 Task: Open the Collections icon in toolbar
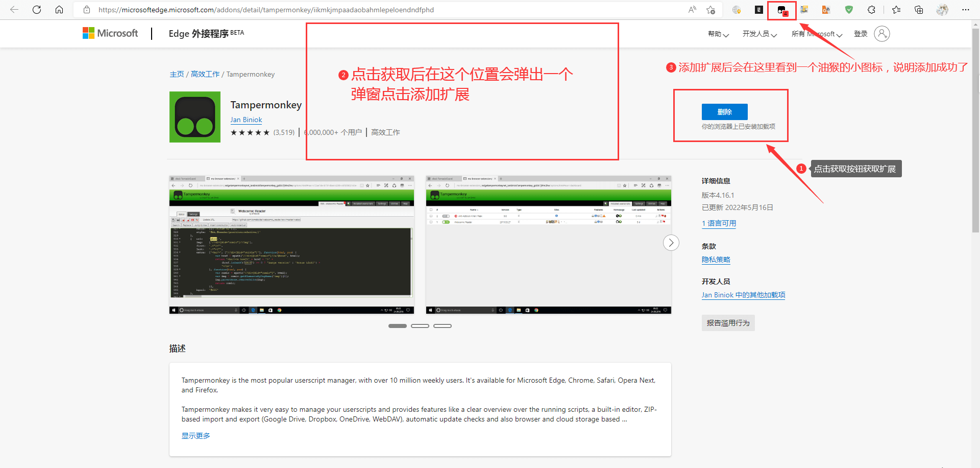(919, 10)
